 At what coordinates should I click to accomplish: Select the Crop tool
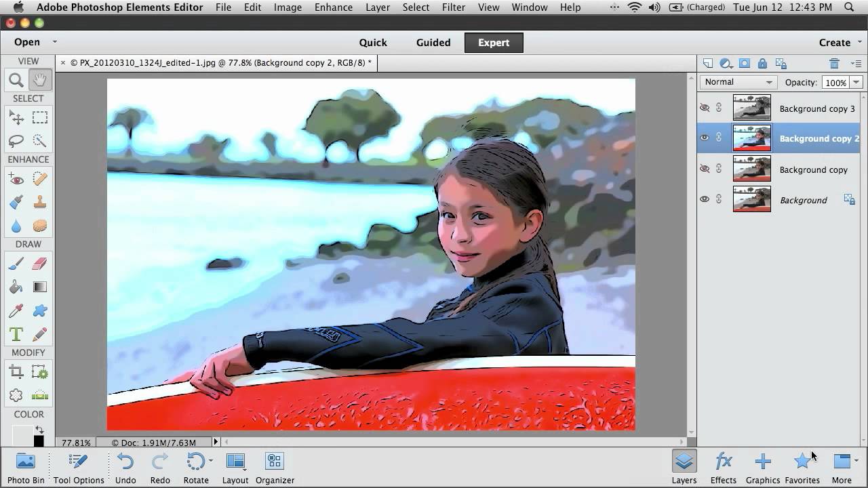point(16,371)
